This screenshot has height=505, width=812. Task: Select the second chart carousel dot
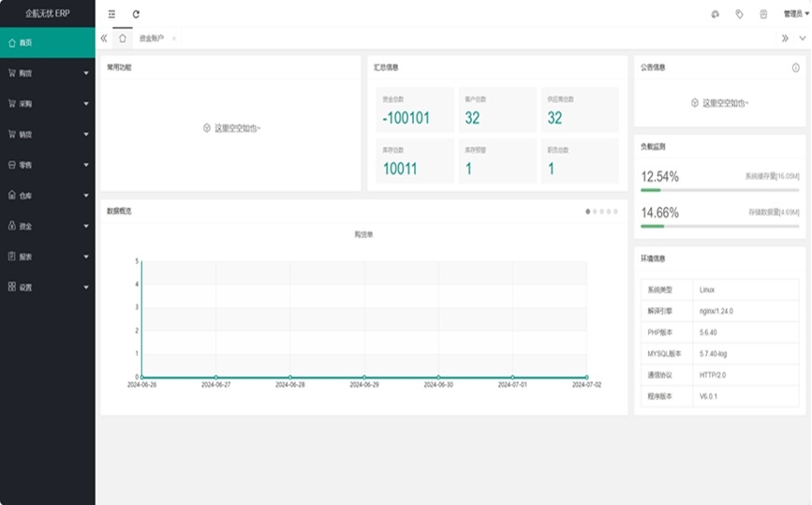[x=595, y=212]
